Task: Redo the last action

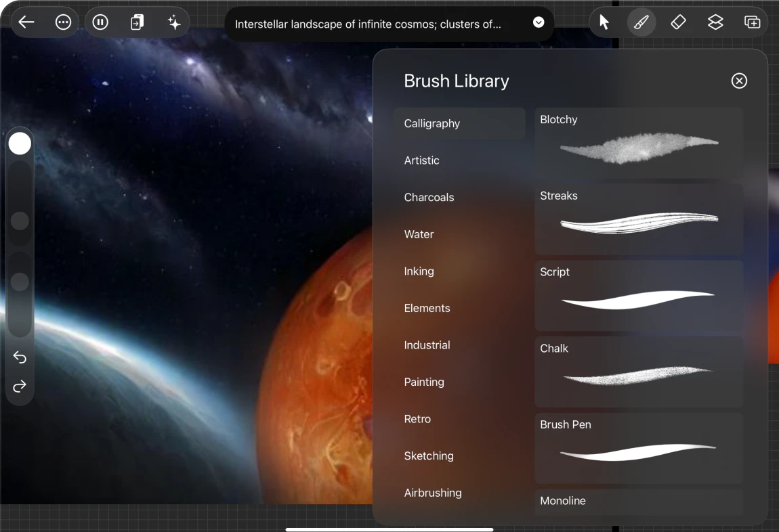Action: pyautogui.click(x=20, y=386)
